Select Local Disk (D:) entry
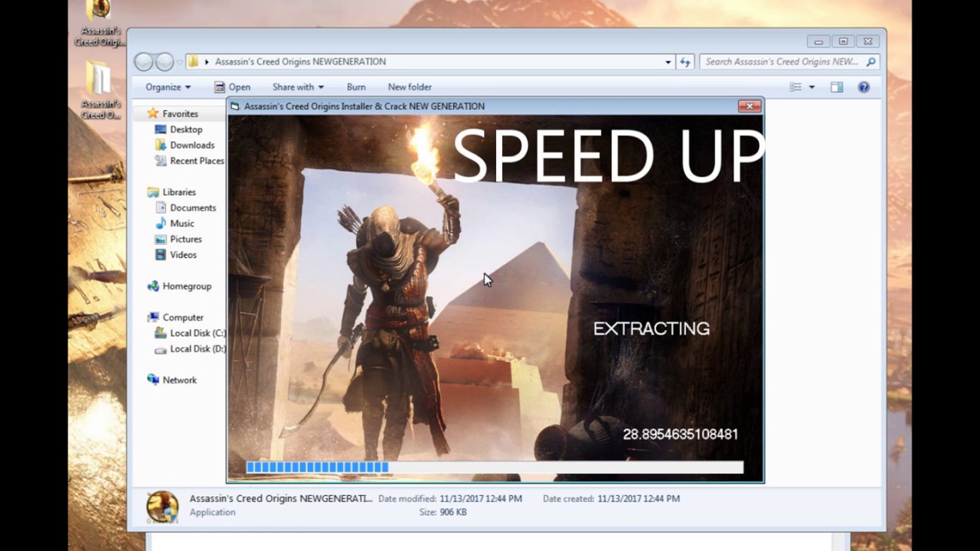 tap(198, 349)
